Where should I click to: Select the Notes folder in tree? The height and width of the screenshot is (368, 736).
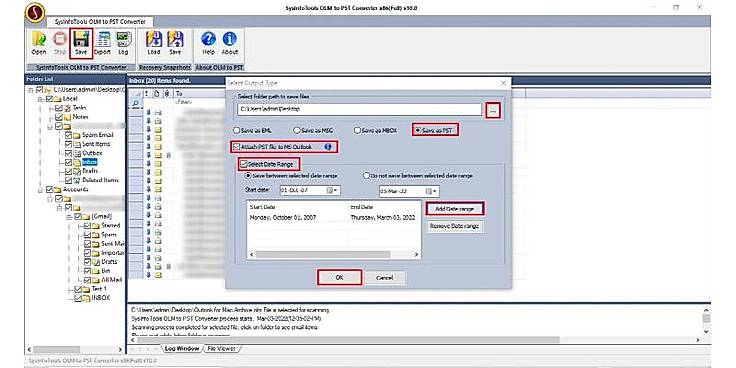[81, 117]
